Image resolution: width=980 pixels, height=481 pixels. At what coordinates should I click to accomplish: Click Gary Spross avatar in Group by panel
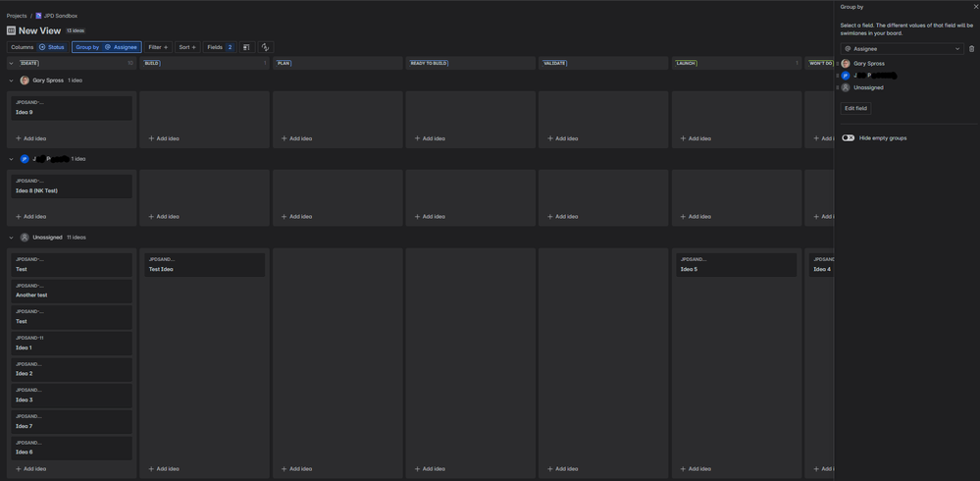click(x=846, y=63)
